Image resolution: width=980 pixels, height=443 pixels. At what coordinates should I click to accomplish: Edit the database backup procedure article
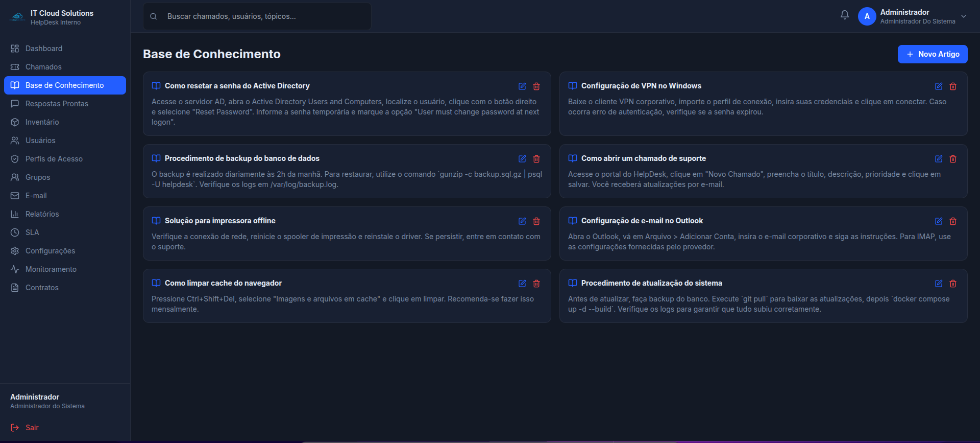pos(522,159)
